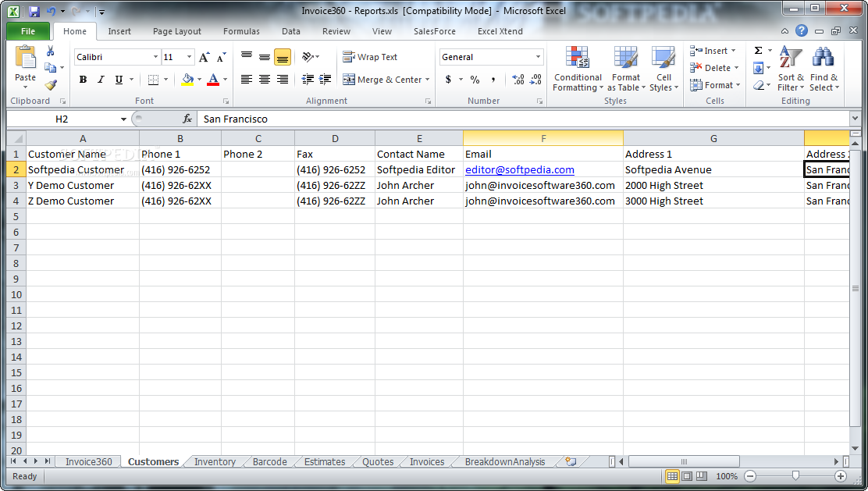Switch to Normal view in status bar
This screenshot has height=491, width=868.
672,476
